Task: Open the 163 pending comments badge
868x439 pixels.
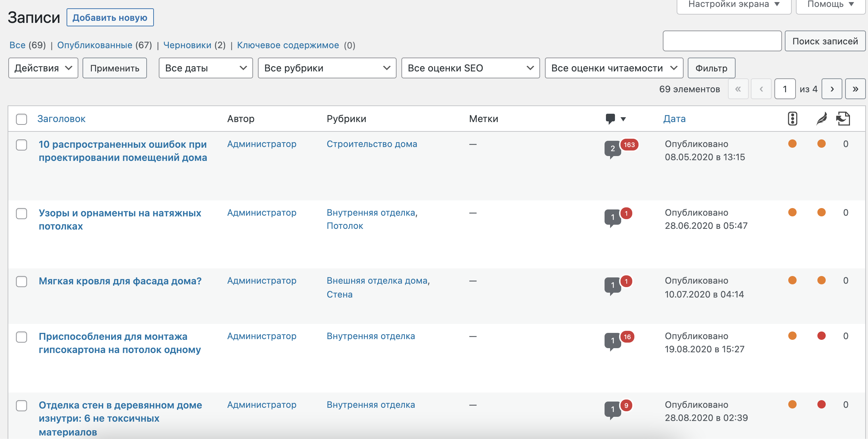Action: (x=629, y=145)
